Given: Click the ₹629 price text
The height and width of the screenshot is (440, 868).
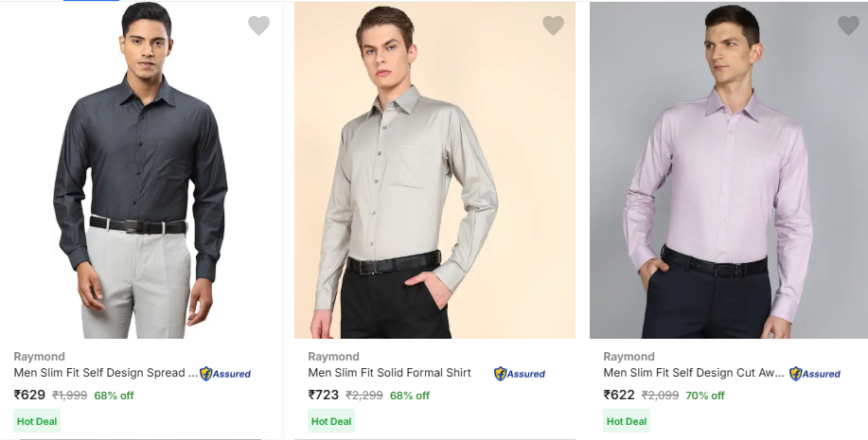Looking at the screenshot, I should click(29, 395).
